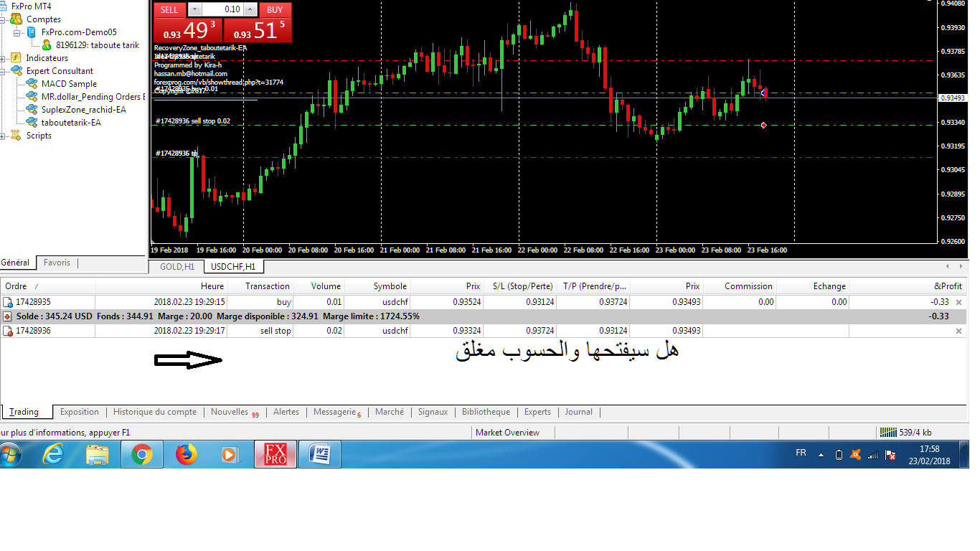Image resolution: width=980 pixels, height=551 pixels.
Task: Click the Symbole column header
Action: coord(377,286)
